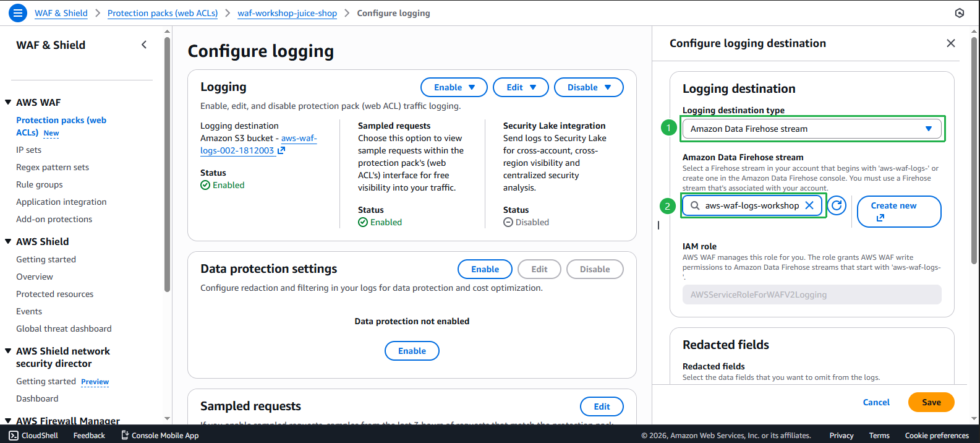The image size is (980, 443).
Task: Open Events in the sidebar
Action: point(29,311)
